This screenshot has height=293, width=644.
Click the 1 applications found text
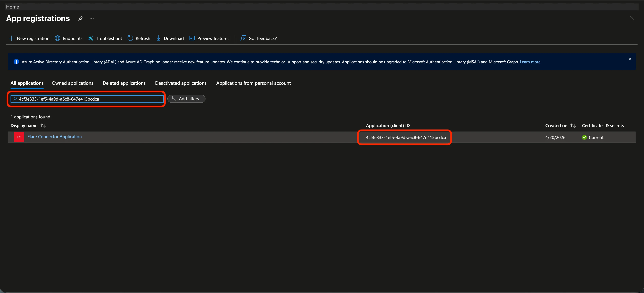[x=30, y=117]
